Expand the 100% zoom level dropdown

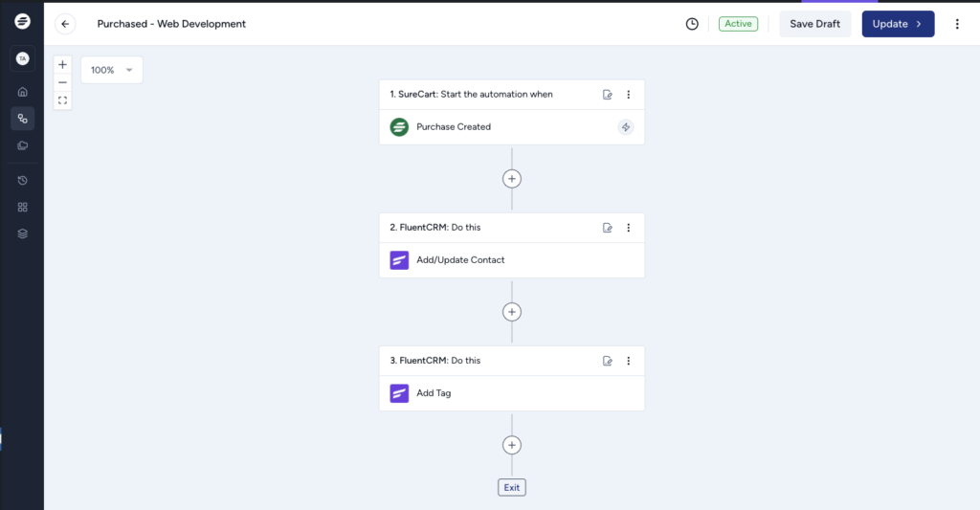[x=112, y=70]
